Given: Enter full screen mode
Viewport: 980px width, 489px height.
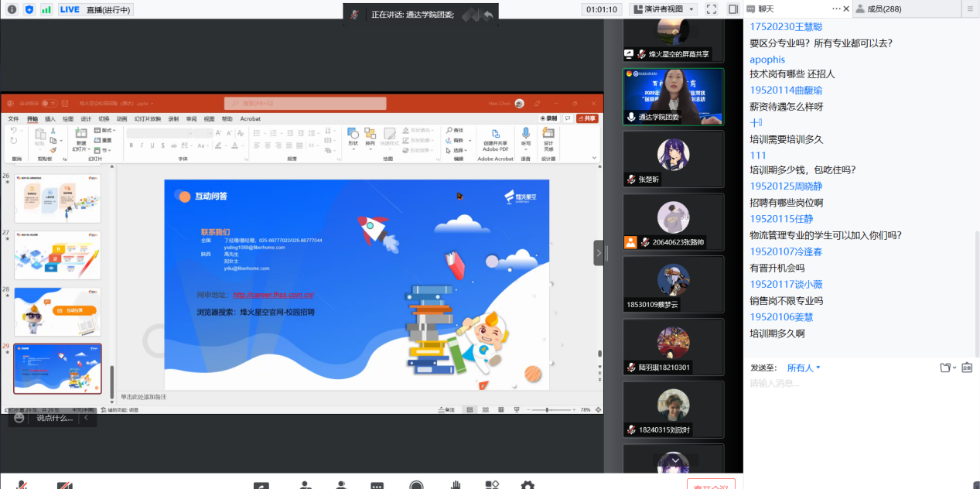Looking at the screenshot, I should tap(711, 9).
